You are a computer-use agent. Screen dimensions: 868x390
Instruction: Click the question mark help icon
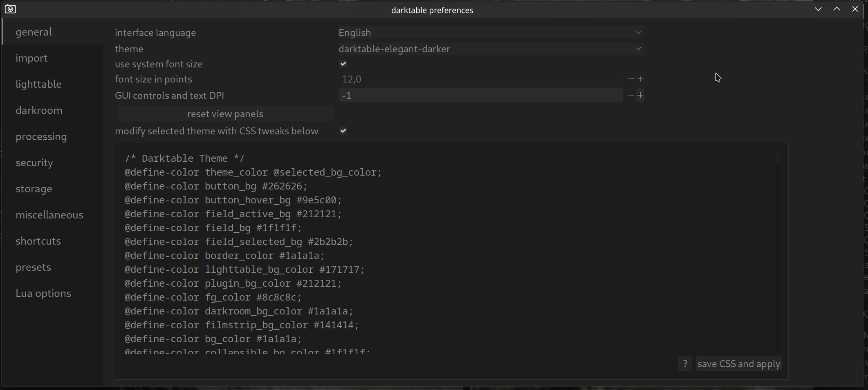click(685, 363)
